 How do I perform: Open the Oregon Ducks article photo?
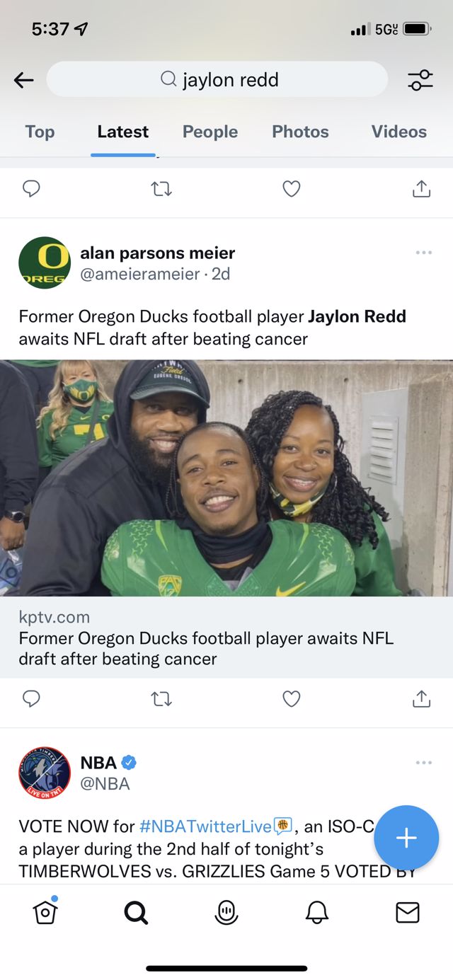226,478
